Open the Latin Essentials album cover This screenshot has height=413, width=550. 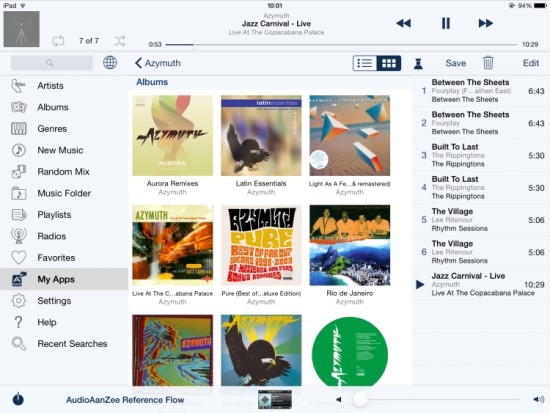click(261, 135)
